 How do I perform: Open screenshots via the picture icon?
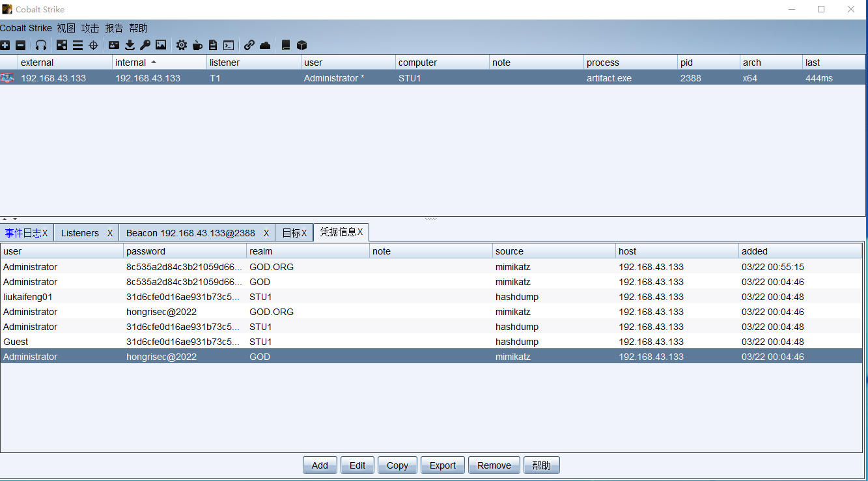(161, 45)
